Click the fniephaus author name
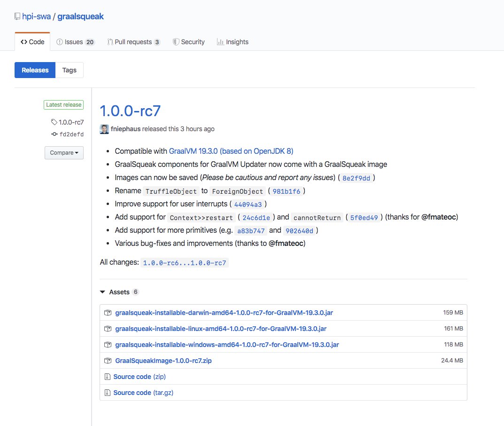This screenshot has height=426, width=504. pyautogui.click(x=126, y=129)
